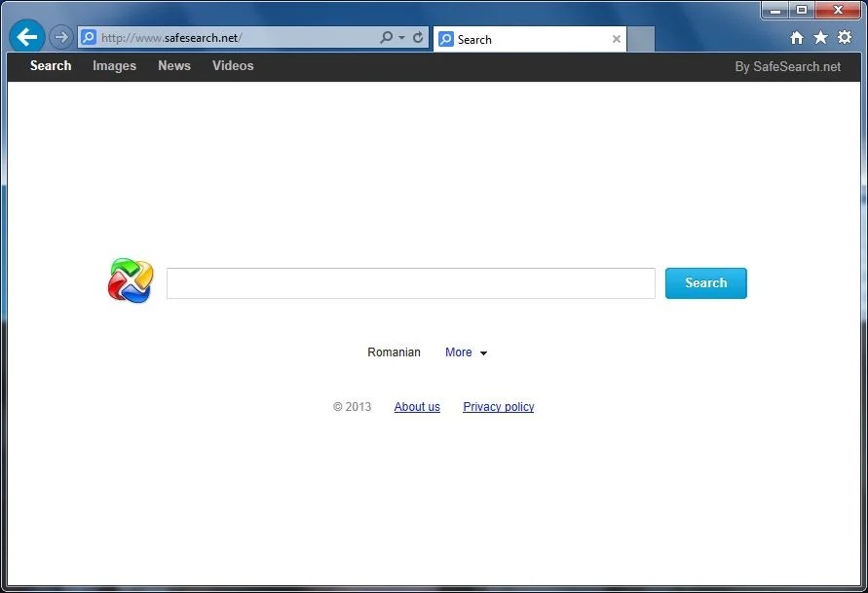
Task: Click the By SafeSearch.net label
Action: pos(788,67)
